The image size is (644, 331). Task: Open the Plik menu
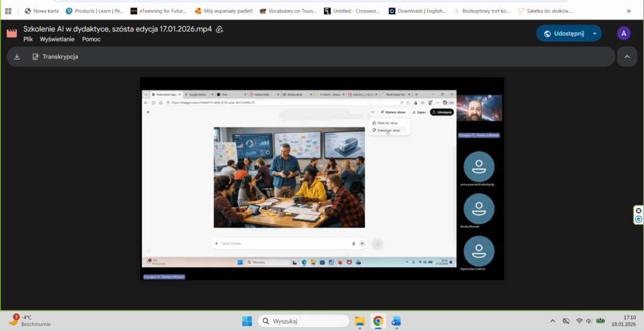pos(29,39)
